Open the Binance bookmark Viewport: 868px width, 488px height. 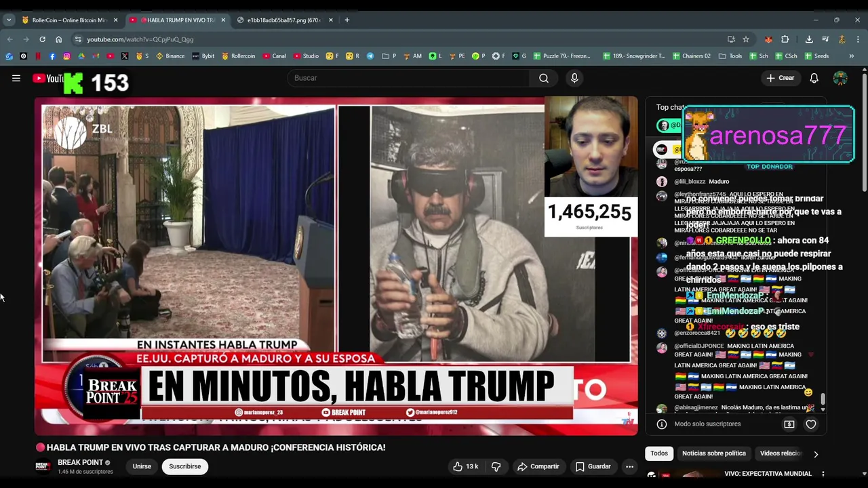click(x=170, y=56)
